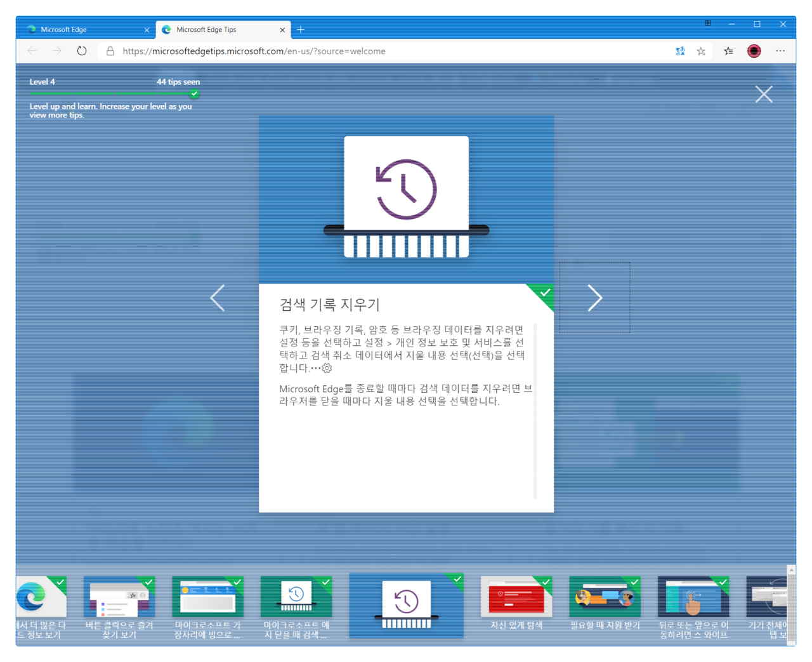The image size is (812, 662).
Task: Open the translate page icon
Action: (x=680, y=51)
